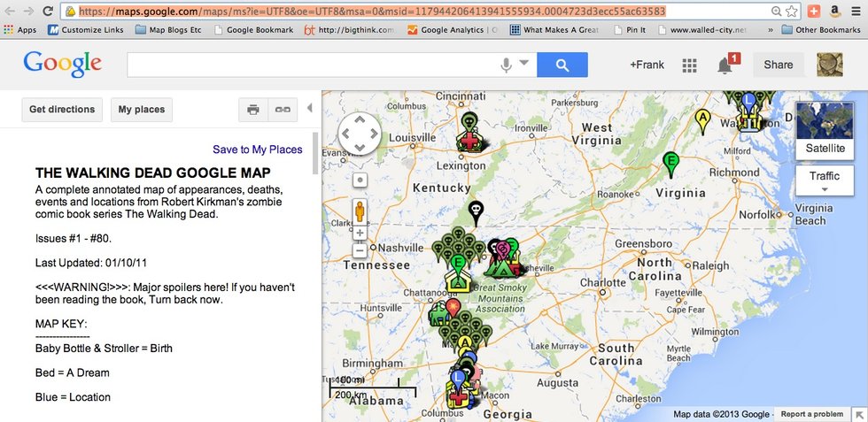
Task: Go forward with the browser forward arrow
Action: pyautogui.click(x=28, y=12)
